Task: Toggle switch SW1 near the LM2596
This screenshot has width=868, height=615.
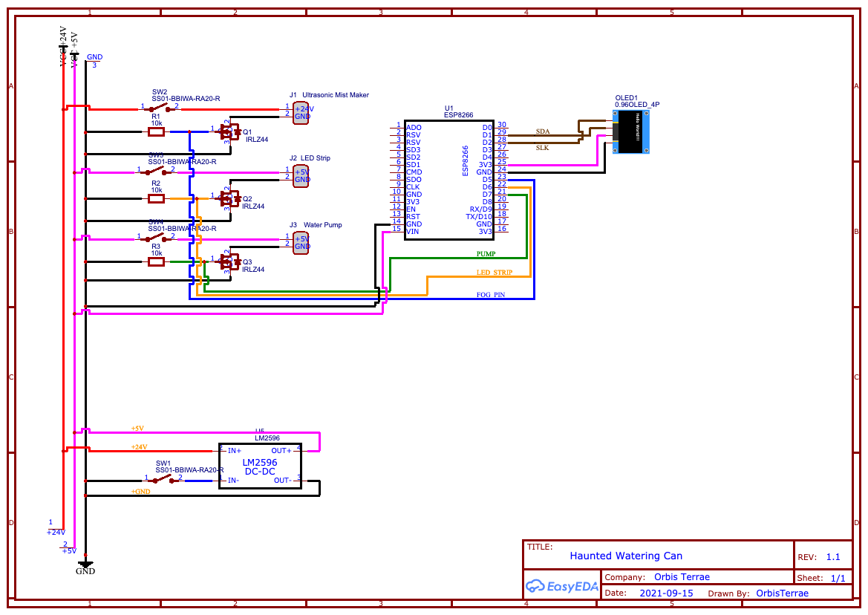Action: click(163, 478)
